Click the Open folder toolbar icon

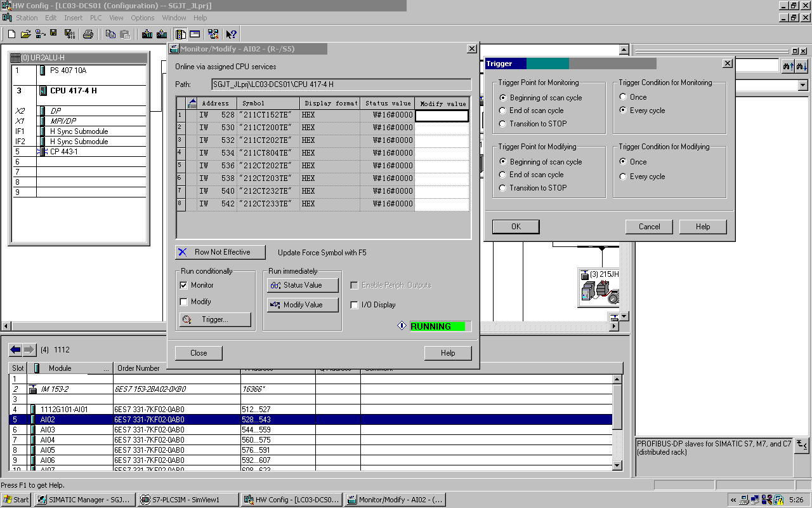click(25, 34)
